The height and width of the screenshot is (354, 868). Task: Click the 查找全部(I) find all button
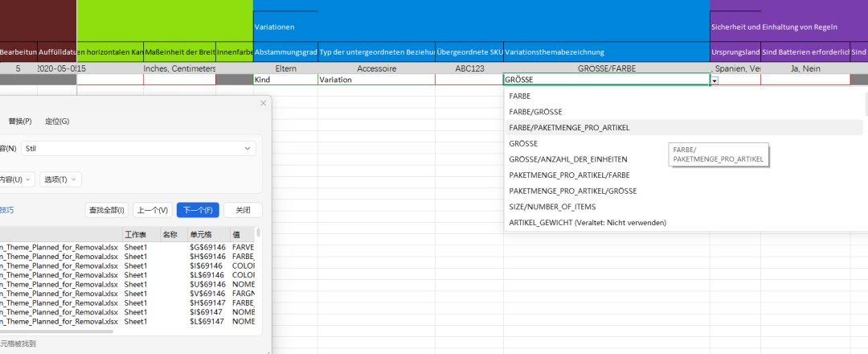108,210
